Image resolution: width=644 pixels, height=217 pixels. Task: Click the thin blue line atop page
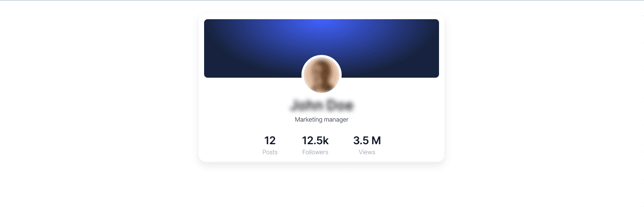[x=322, y=0]
